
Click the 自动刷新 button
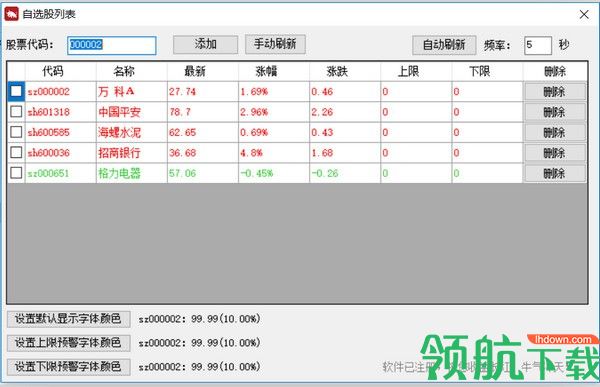[x=444, y=45]
